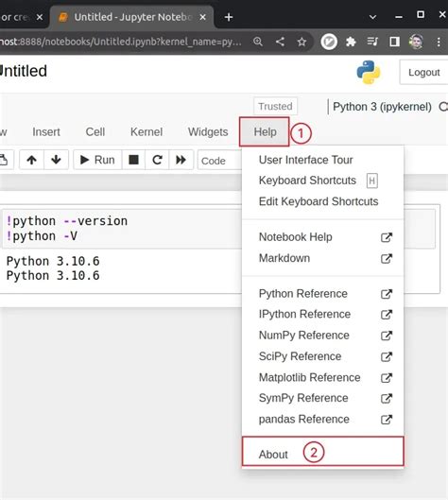Open IPython Reference
The height and width of the screenshot is (500, 448).
click(x=322, y=314)
